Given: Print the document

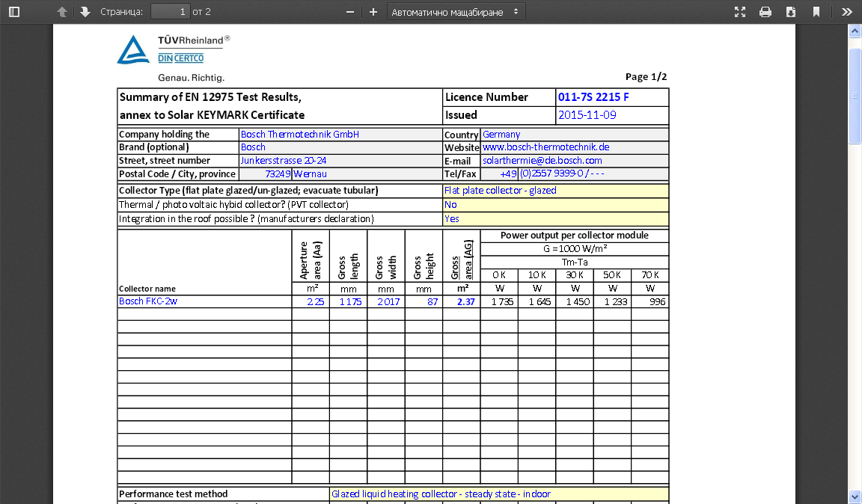Looking at the screenshot, I should pos(765,12).
